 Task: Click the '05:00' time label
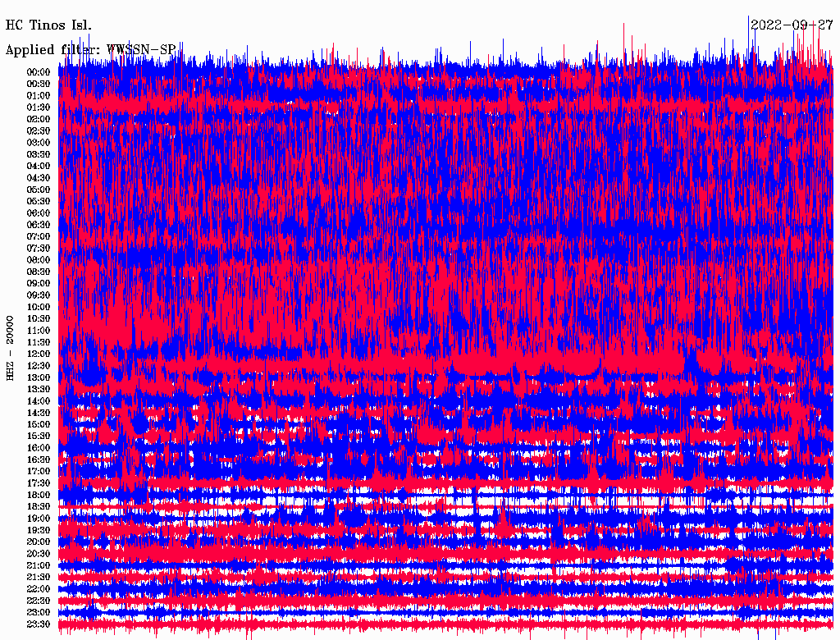(x=39, y=190)
